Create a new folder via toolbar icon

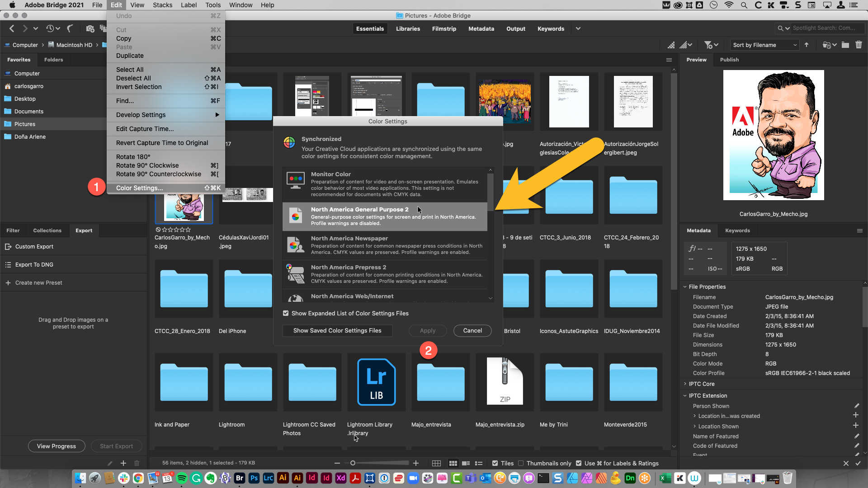(845, 45)
